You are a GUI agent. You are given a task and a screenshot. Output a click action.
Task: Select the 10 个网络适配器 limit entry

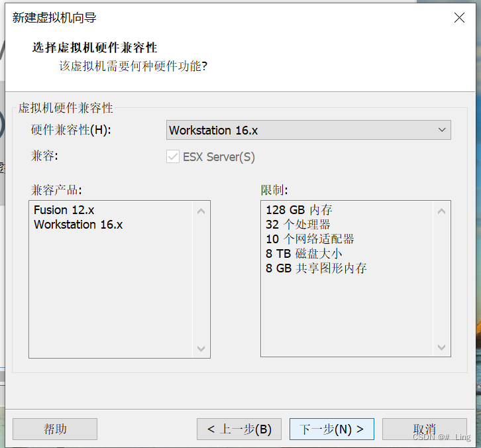[x=310, y=239]
